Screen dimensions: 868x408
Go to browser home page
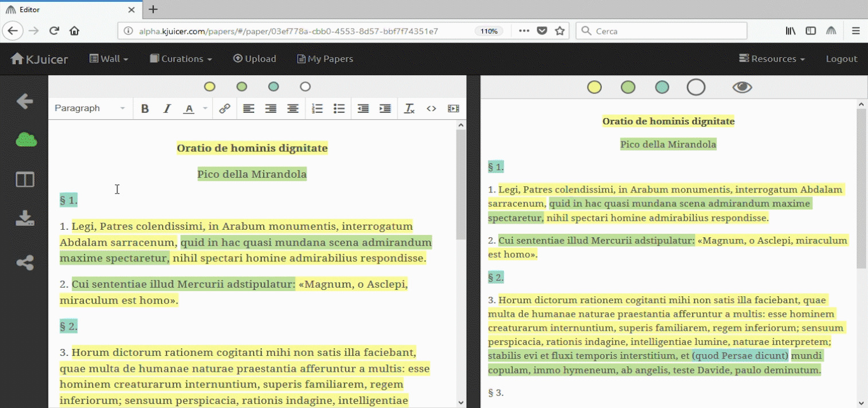74,31
